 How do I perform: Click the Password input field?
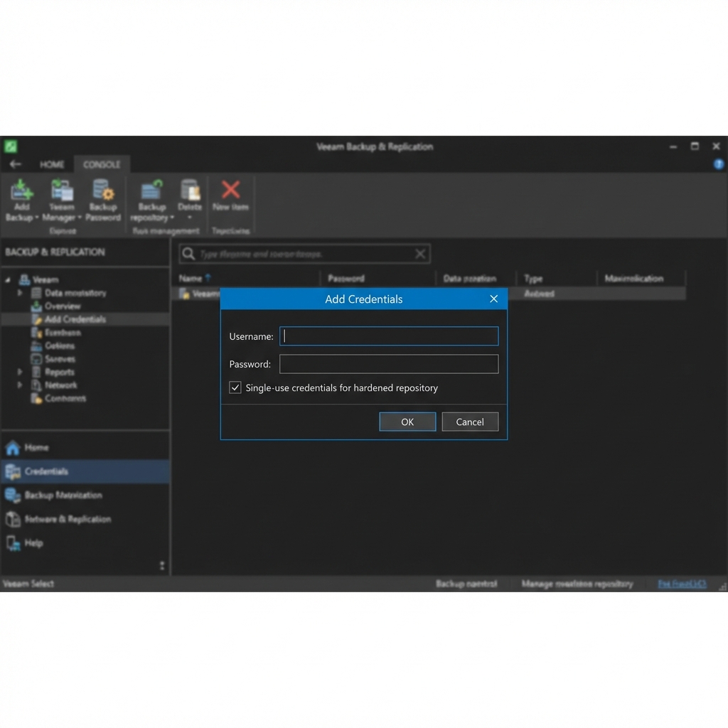click(x=389, y=364)
